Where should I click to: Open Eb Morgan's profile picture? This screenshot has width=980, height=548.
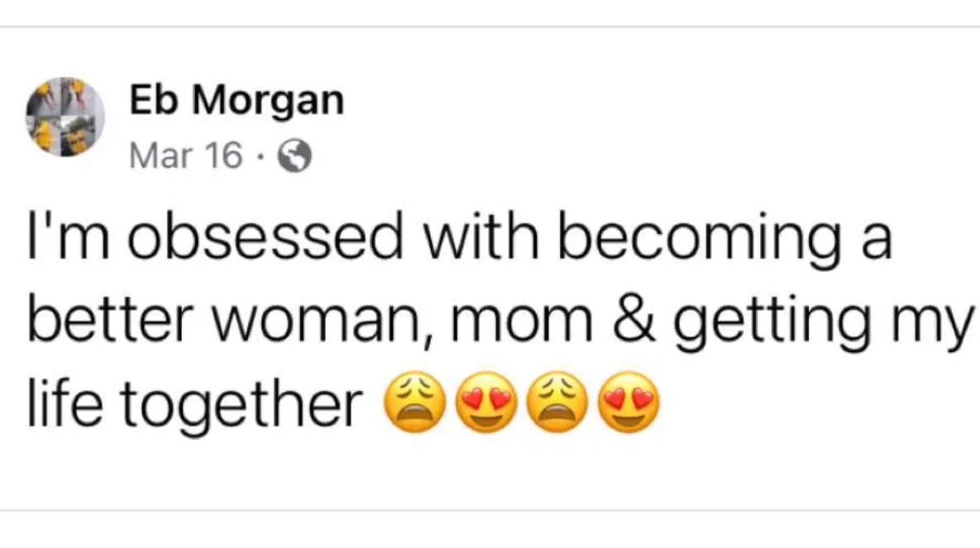65,117
